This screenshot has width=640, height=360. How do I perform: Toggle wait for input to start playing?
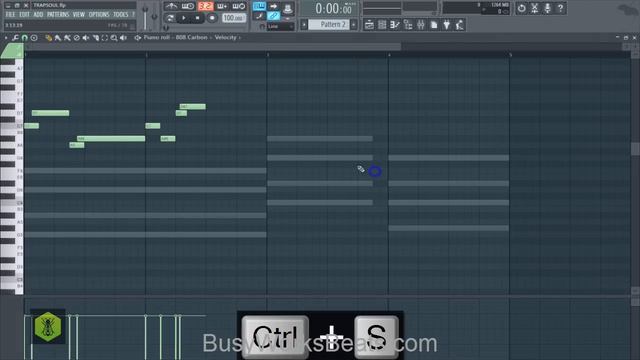(188, 6)
